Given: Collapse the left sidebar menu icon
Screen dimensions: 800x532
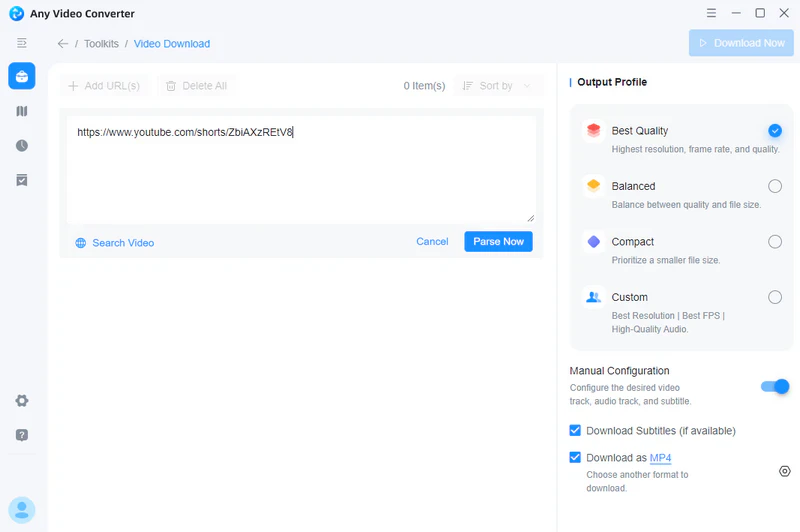Looking at the screenshot, I should [x=21, y=43].
